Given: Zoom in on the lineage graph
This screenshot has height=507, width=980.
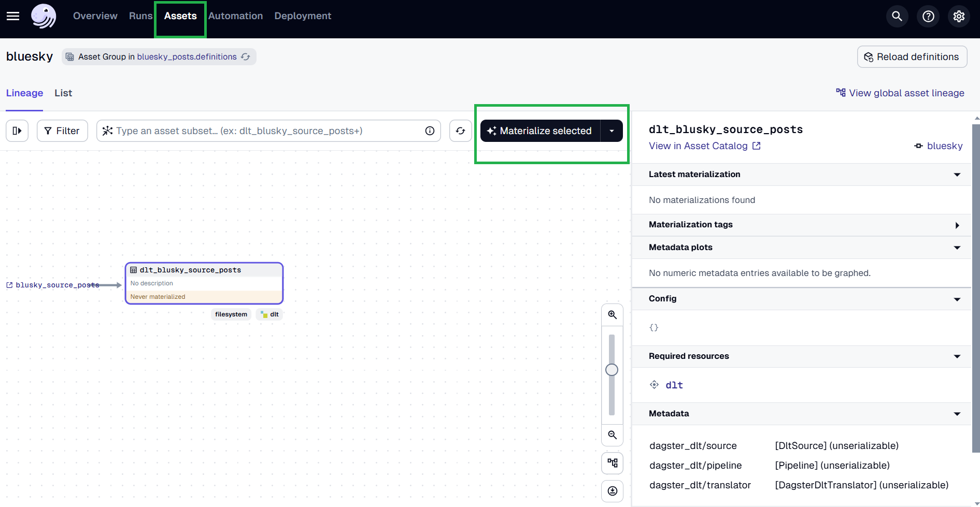Looking at the screenshot, I should 612,314.
